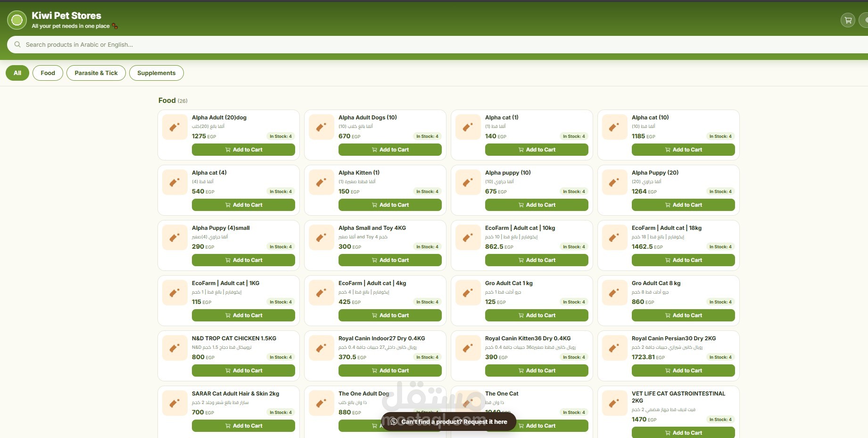Add EcoFarm Adult cat 10kg to cart
Screen dimensions: 868x438
pos(537,260)
